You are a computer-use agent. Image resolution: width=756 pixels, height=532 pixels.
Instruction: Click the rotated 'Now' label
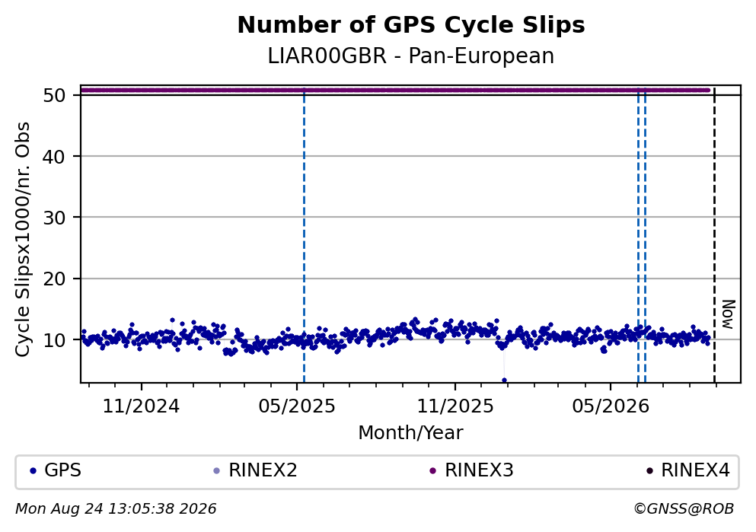(729, 314)
